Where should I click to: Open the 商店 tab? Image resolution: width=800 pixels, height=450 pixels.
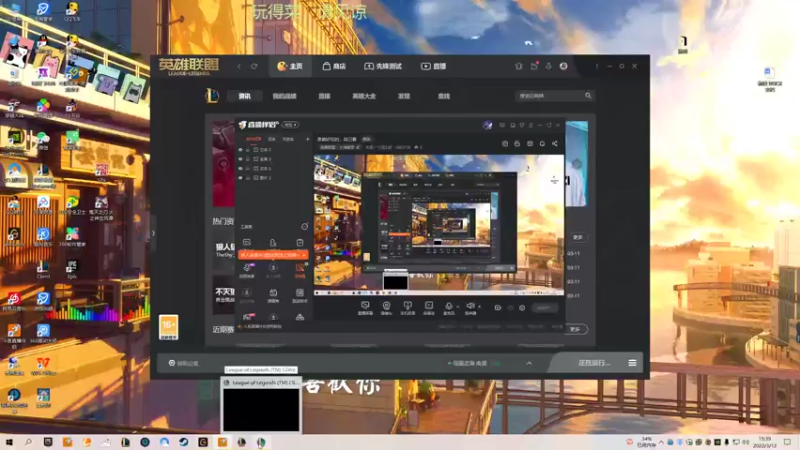point(334,66)
